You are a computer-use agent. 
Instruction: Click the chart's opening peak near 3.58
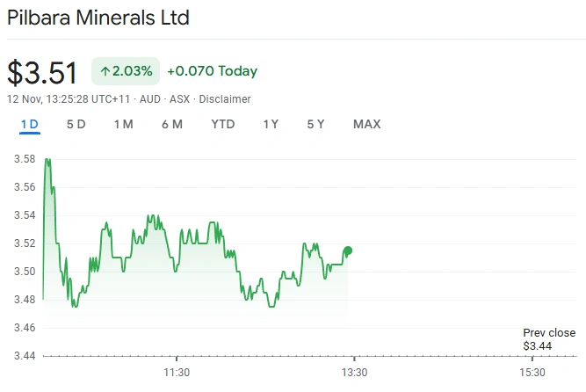point(47,160)
